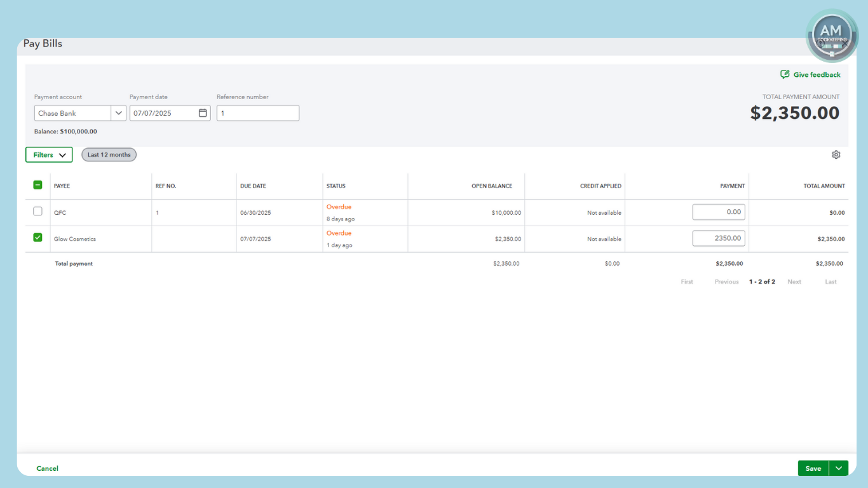This screenshot has height=488, width=868.
Task: Open the payment date calendar picker
Action: 203,113
